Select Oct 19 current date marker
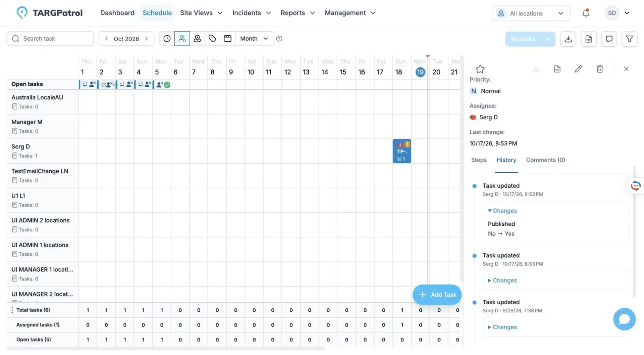The image size is (644, 355). pyautogui.click(x=420, y=72)
